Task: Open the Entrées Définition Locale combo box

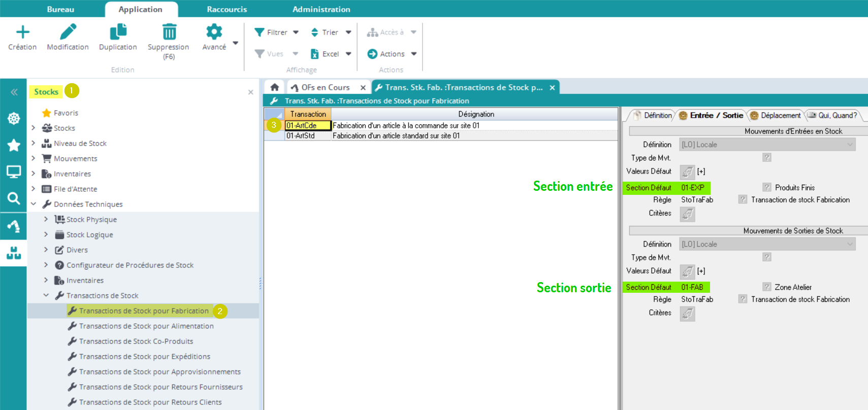Action: (x=767, y=145)
